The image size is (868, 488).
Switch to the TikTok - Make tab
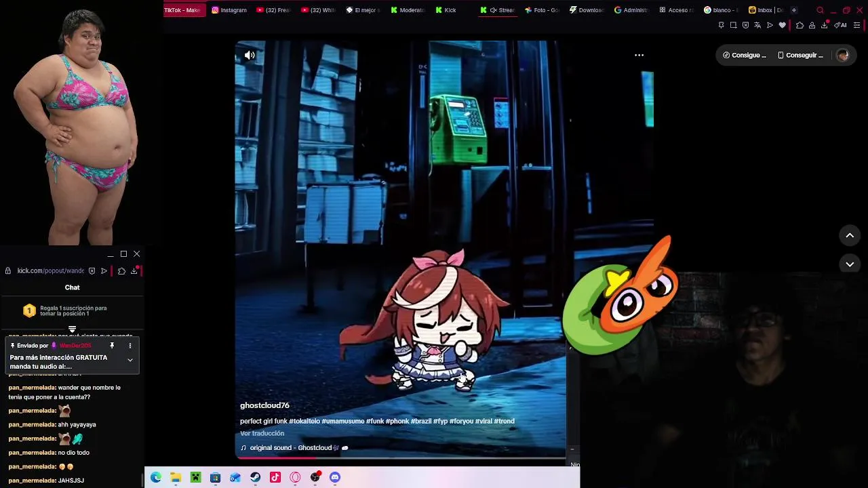coord(184,10)
